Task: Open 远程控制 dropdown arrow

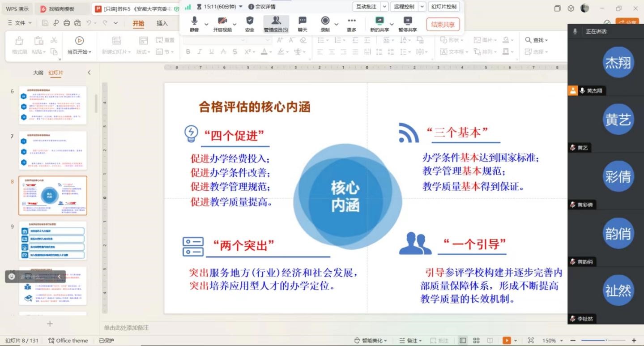Action: pos(422,7)
